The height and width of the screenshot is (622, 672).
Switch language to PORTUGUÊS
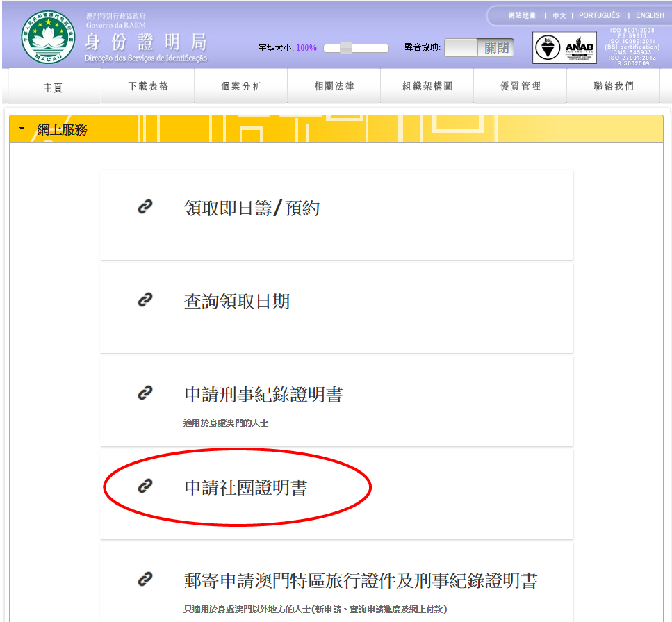pos(599,15)
